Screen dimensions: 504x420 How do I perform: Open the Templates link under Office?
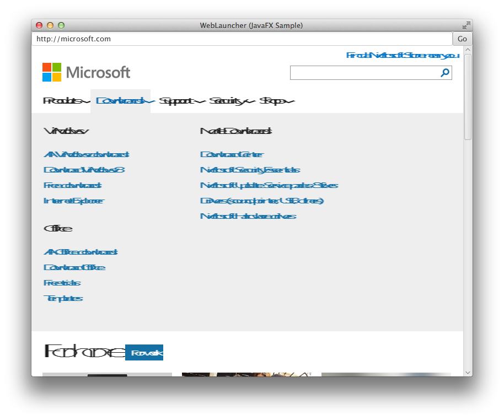pos(63,298)
